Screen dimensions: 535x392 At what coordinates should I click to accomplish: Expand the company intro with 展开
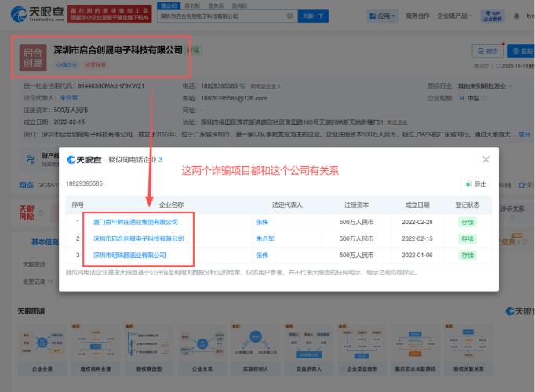point(525,135)
